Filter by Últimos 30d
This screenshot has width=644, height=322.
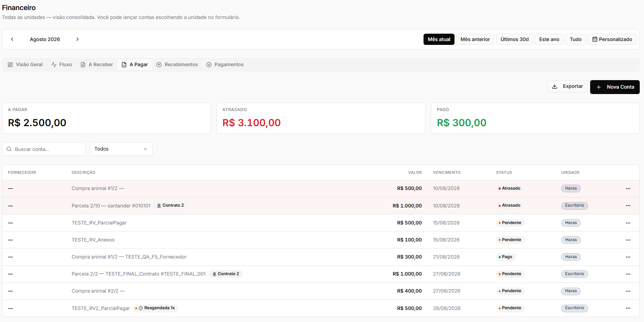(x=515, y=39)
